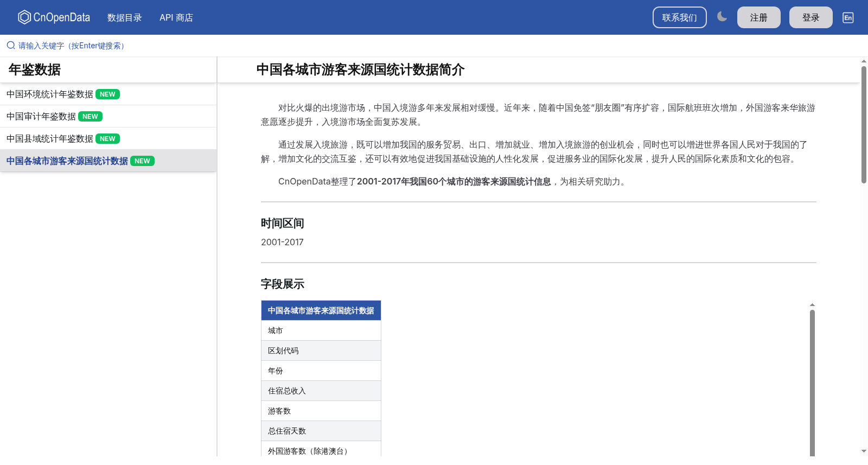Click the 年鉴数据 sidebar heading
This screenshot has height=465, width=868.
35,69
